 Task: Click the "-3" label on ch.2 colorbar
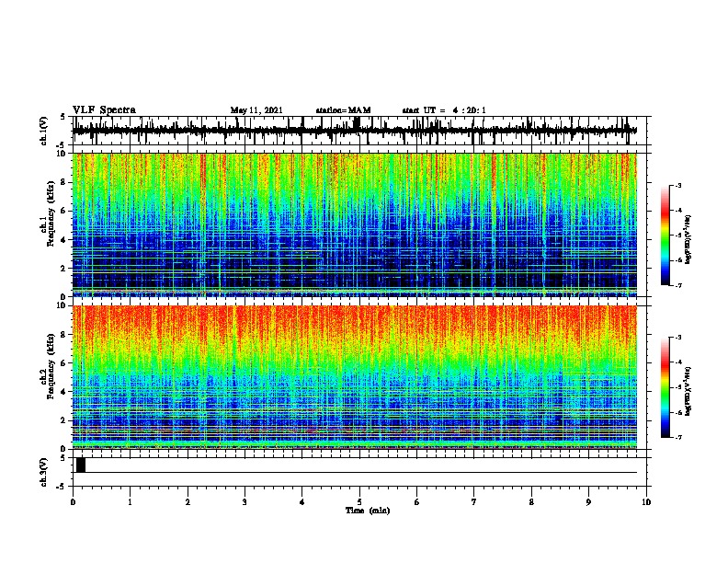point(677,338)
